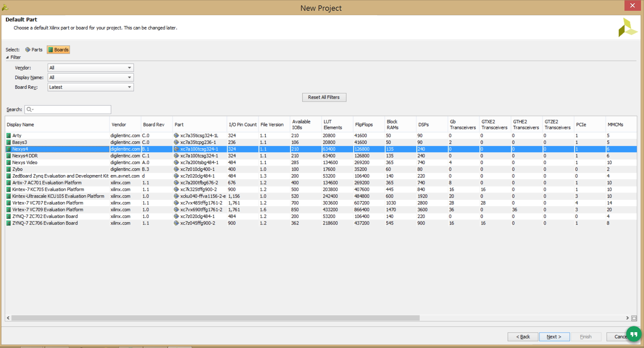Sort by PCIe column header
The width and height of the screenshot is (644, 348).
pyautogui.click(x=590, y=125)
